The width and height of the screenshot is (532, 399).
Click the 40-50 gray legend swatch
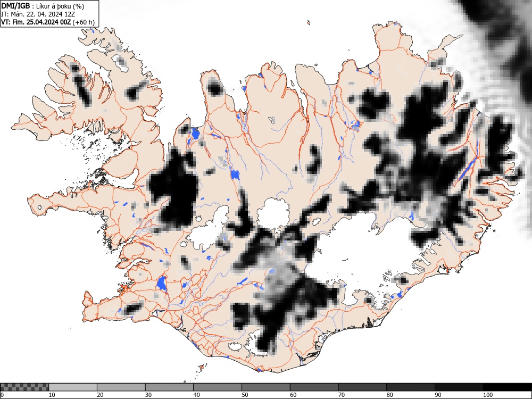click(218, 387)
